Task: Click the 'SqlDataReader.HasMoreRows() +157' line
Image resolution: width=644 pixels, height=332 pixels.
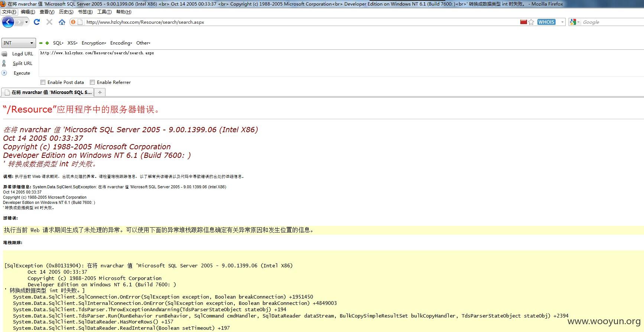Action: [93, 322]
